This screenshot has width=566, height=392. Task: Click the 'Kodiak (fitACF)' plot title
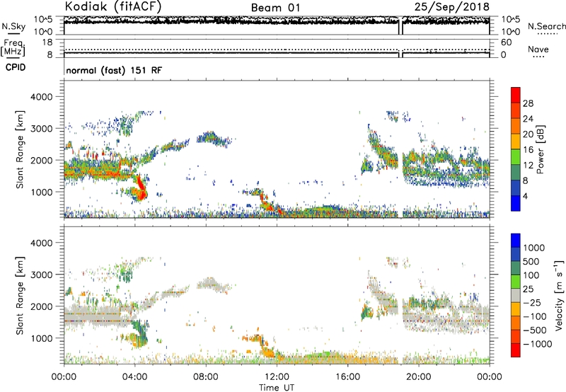[113, 7]
